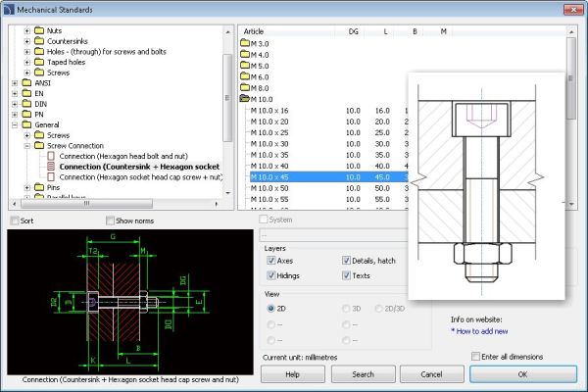Click the PN folder icon
The height and width of the screenshot is (392, 588).
coord(26,114)
